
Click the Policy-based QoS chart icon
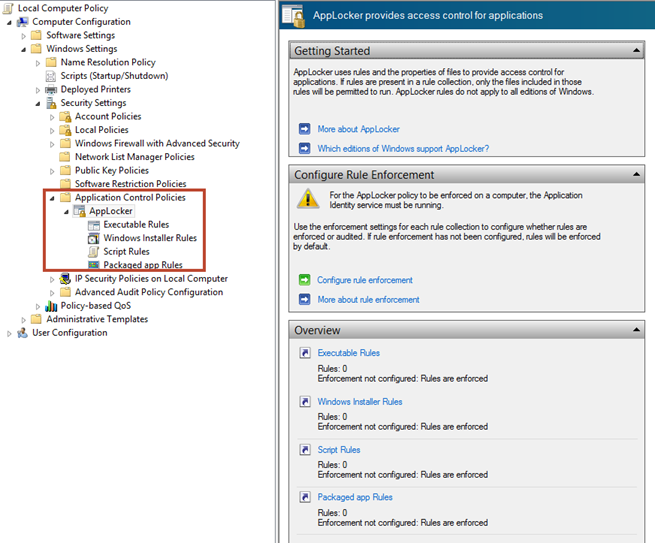click(51, 306)
